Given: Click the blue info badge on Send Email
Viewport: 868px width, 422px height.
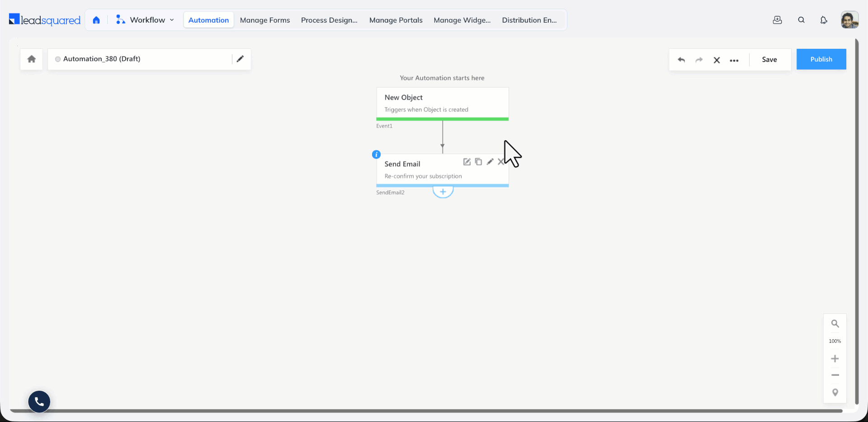Looking at the screenshot, I should click(x=376, y=154).
